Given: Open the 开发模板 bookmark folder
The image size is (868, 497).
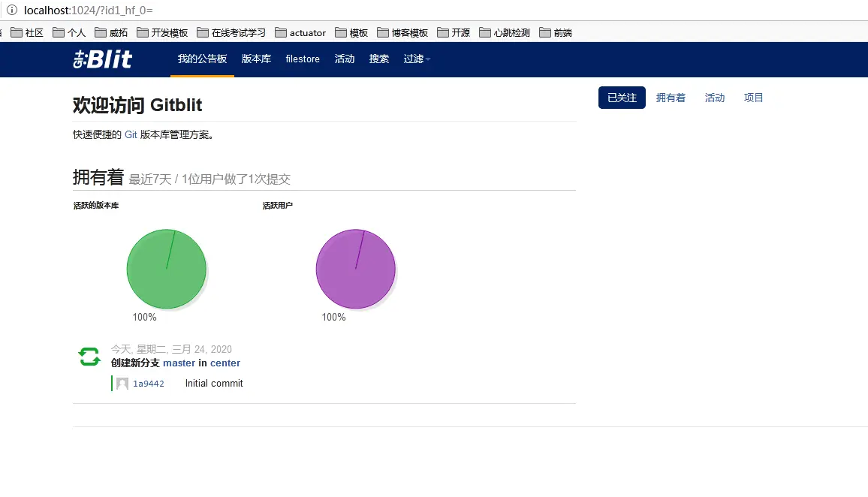Looking at the screenshot, I should click(x=162, y=32).
